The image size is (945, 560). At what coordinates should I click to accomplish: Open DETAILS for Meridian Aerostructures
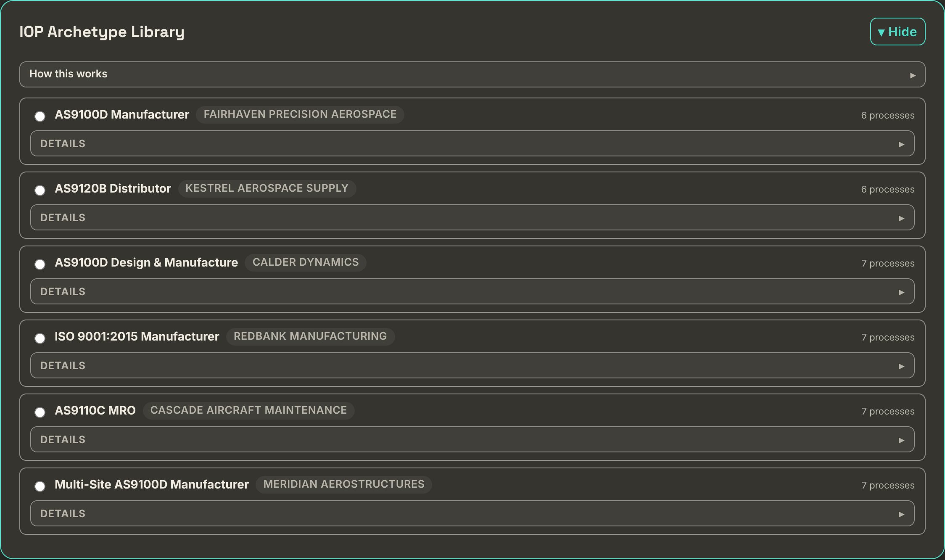tap(472, 513)
